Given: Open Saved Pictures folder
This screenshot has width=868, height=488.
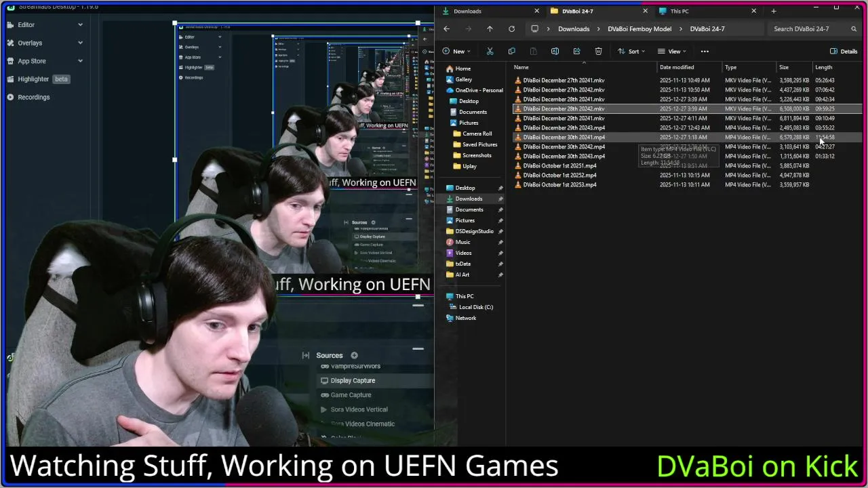Looking at the screenshot, I should [x=479, y=144].
